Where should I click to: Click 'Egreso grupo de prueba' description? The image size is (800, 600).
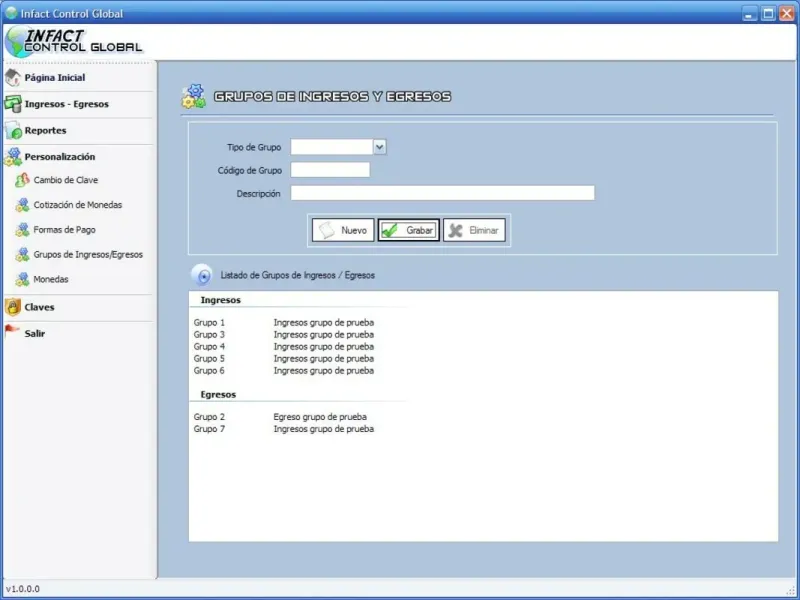coord(320,417)
